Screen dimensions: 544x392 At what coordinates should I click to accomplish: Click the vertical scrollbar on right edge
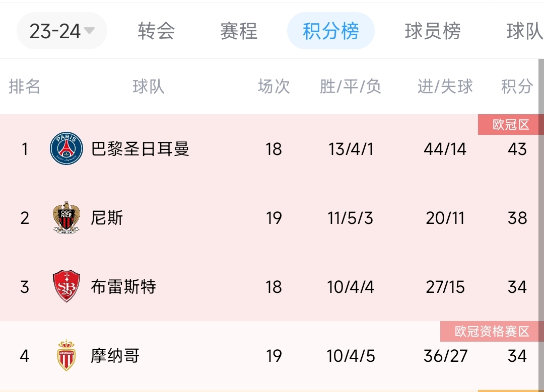541,225
